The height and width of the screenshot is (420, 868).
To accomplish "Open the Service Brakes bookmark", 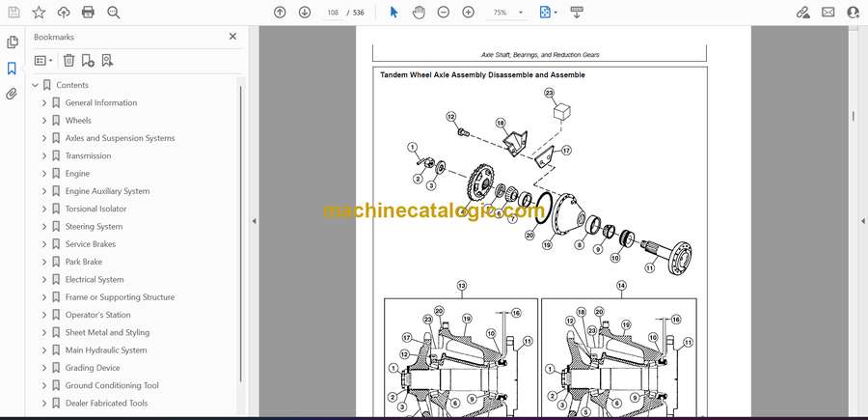I will pos(91,244).
